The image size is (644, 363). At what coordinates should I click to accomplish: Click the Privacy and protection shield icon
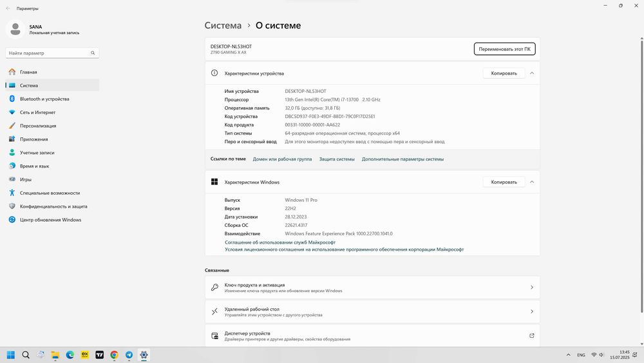click(x=12, y=206)
